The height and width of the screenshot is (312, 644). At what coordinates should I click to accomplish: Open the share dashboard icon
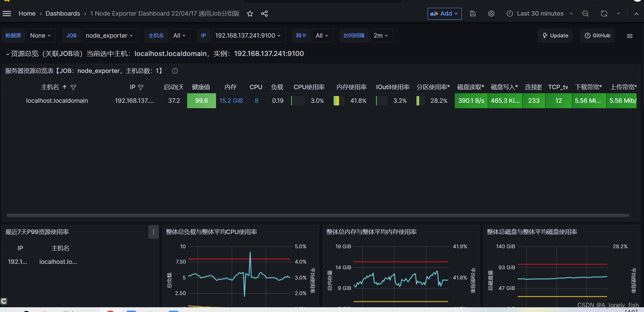click(x=264, y=14)
